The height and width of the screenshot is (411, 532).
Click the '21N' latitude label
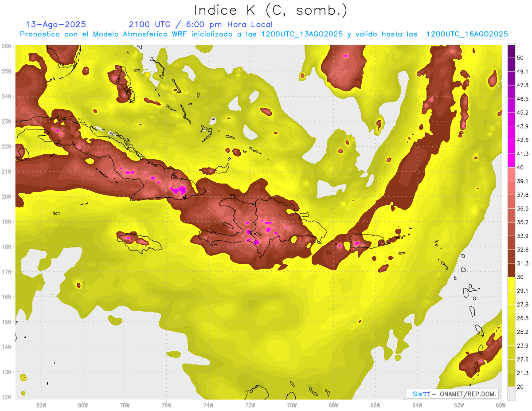pos(7,172)
